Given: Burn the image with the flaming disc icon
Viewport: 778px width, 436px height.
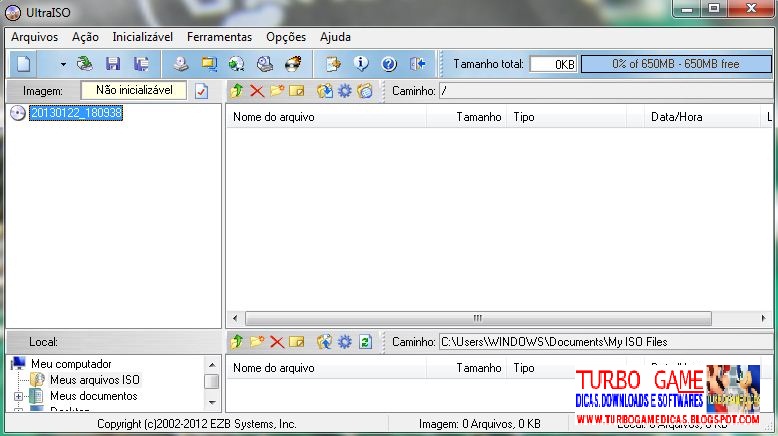Looking at the screenshot, I should [x=293, y=64].
